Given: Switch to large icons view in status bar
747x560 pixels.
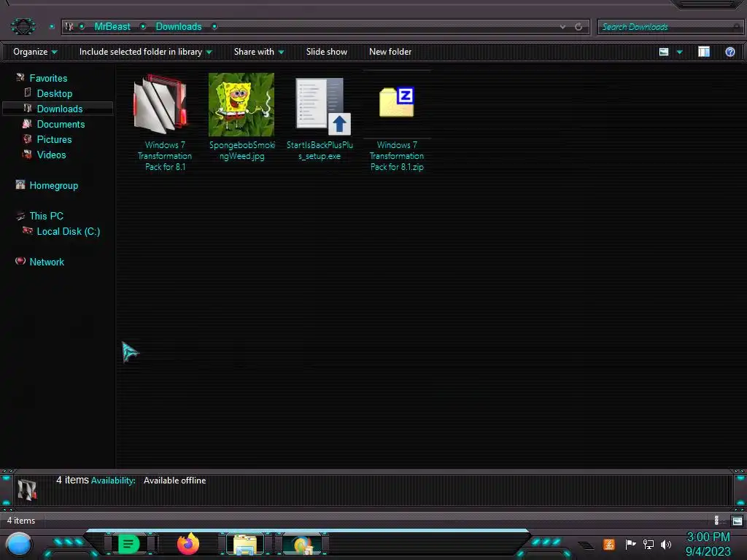Looking at the screenshot, I should (737, 521).
